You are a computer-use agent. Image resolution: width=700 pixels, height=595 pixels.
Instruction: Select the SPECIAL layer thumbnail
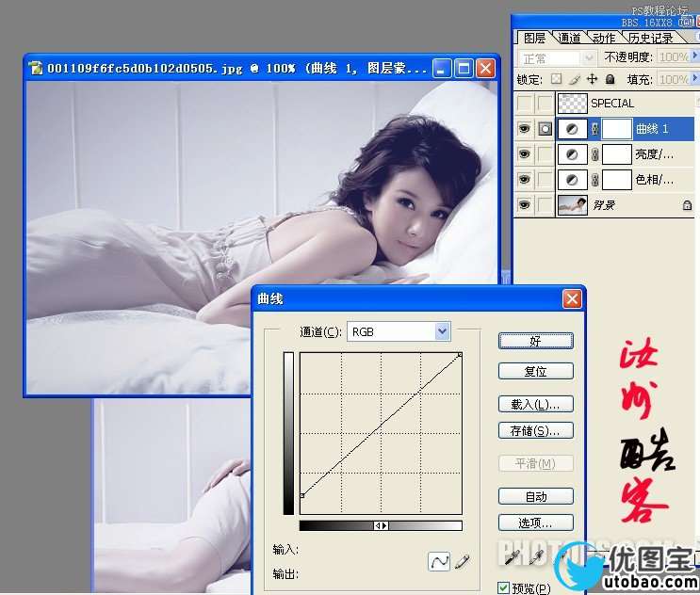click(572, 104)
